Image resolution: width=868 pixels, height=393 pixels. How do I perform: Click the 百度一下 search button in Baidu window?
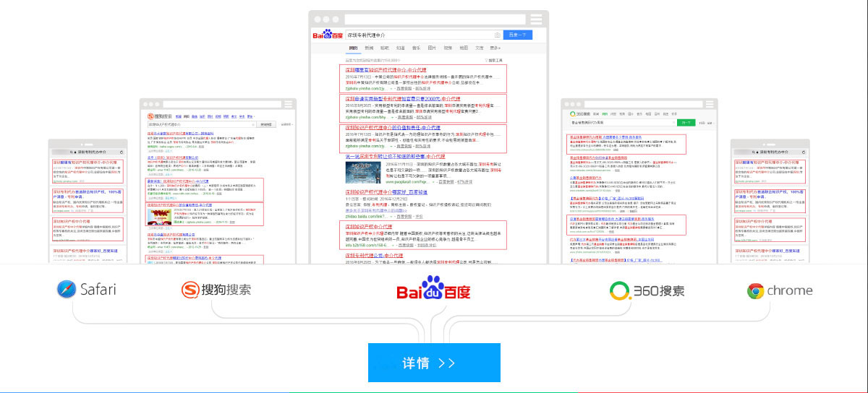click(517, 35)
